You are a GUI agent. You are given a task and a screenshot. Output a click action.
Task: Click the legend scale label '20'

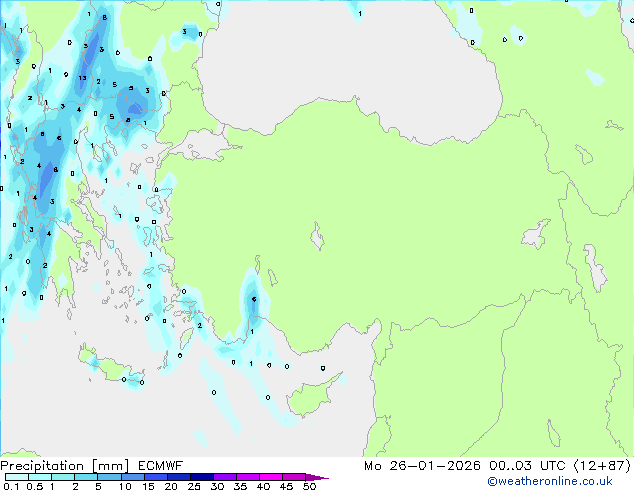(x=171, y=486)
